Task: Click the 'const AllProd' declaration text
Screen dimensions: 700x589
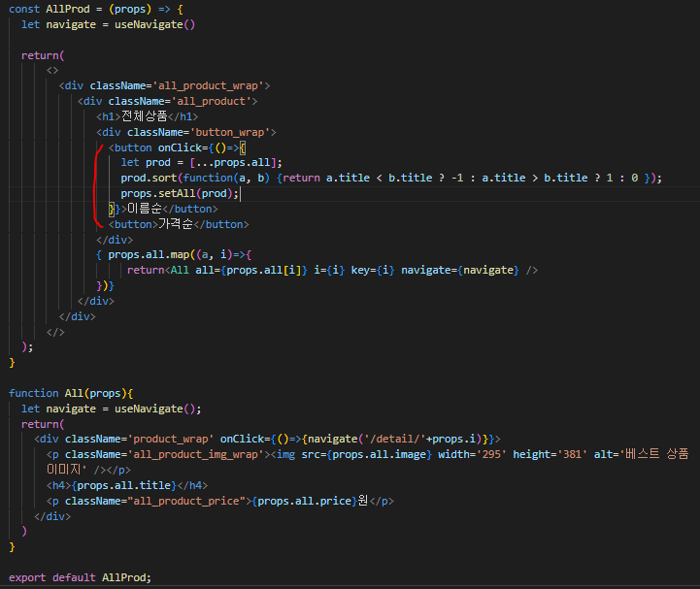Action: click(x=50, y=9)
